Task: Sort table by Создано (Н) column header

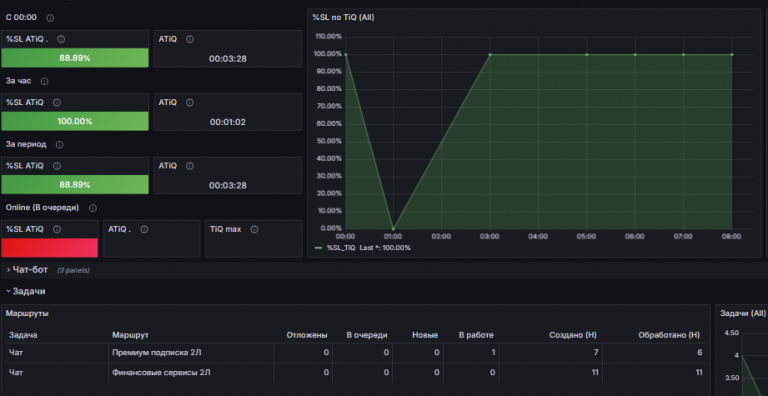Action: [573, 335]
